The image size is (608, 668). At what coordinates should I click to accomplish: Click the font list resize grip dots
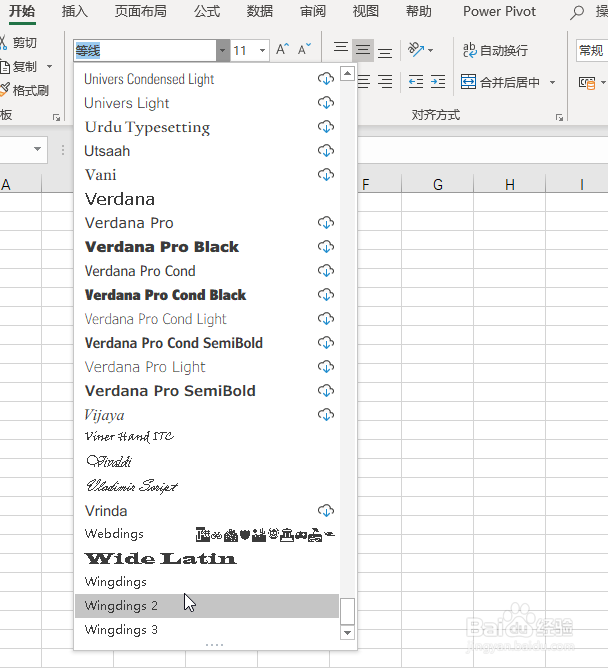tap(214, 645)
